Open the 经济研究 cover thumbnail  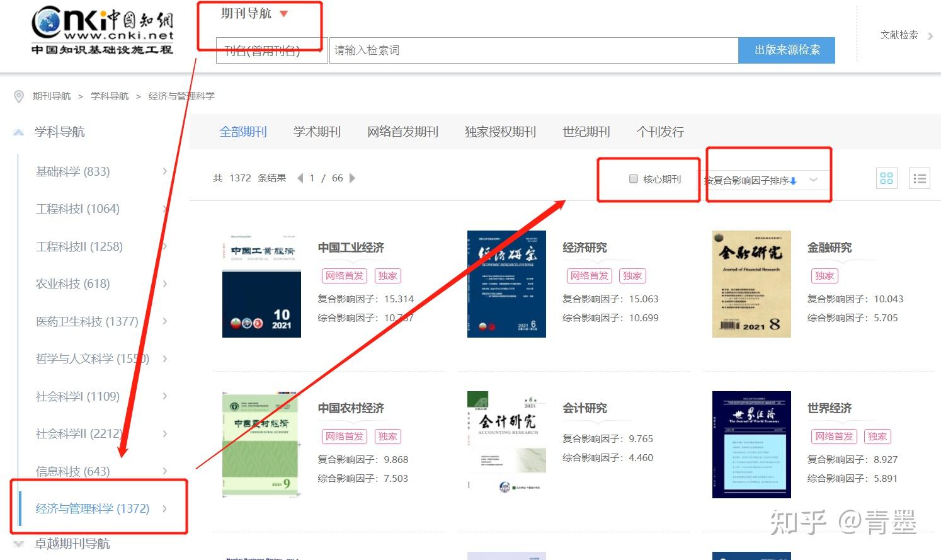point(506,284)
